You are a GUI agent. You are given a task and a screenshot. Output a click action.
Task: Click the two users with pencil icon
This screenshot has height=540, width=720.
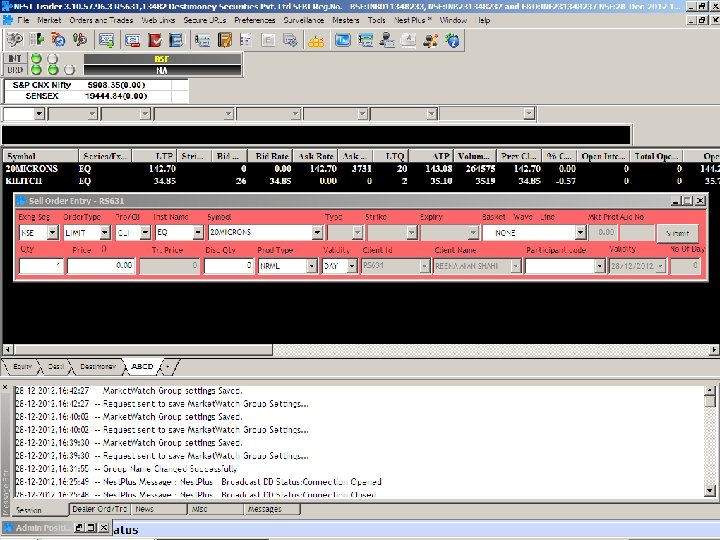(x=430, y=40)
